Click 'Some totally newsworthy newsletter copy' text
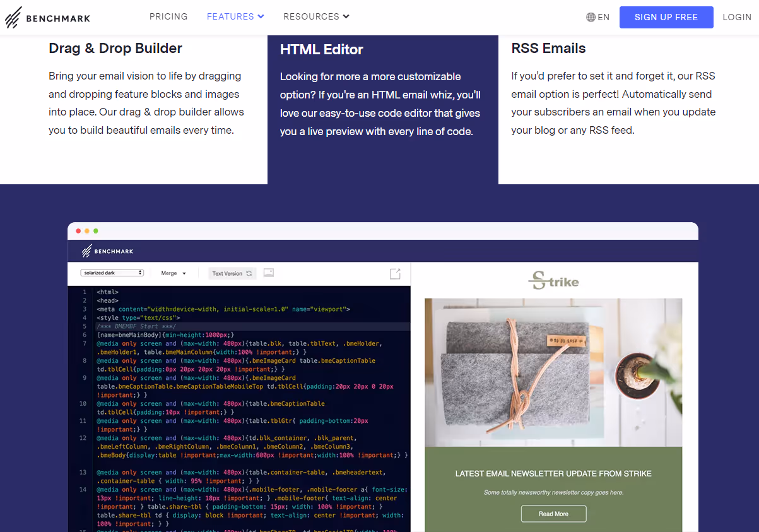759x532 pixels. click(x=553, y=492)
